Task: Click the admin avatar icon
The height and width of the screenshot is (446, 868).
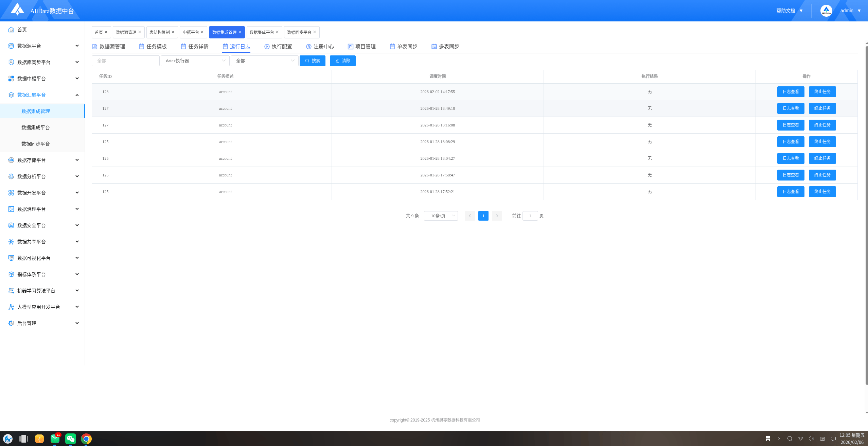Action: (826, 11)
